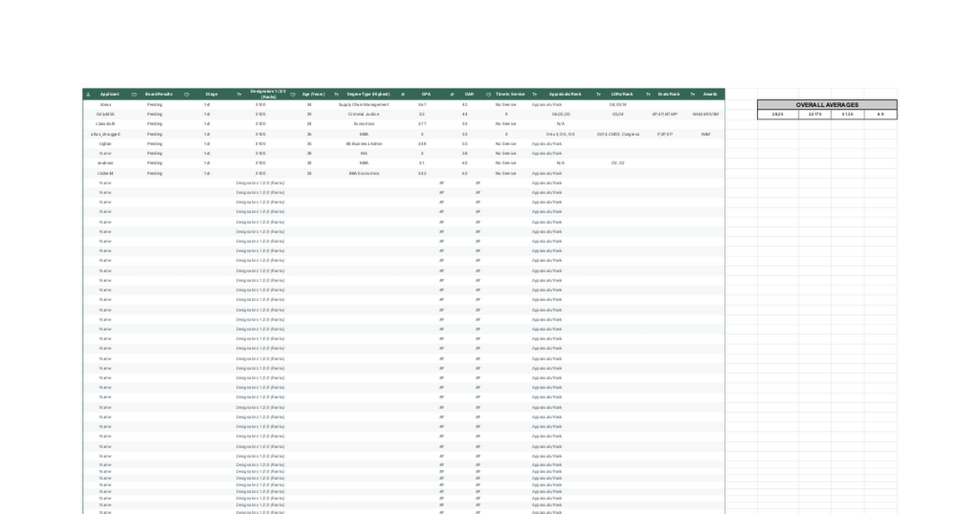Select the Evals/Rank column header
This screenshot has width=980, height=514.
tap(669, 95)
